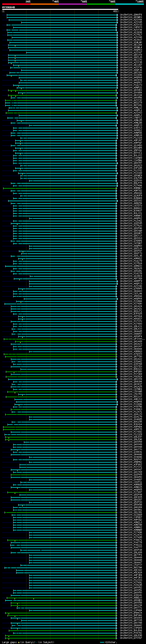Image resolution: width=146 pixels, height=644 pixels.
Task: Select hit UniRef100_C4P6Y3
Action: tap(131, 27)
